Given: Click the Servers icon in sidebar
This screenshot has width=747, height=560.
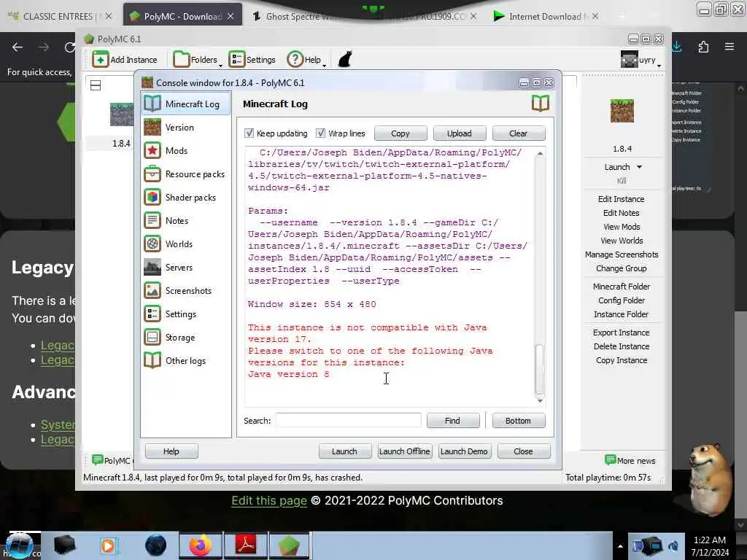Looking at the screenshot, I should coord(152,267).
